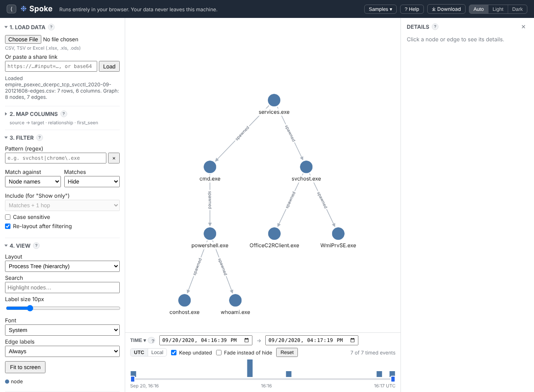The image size is (534, 392).
Task: Uncheck Re-layout after filtering
Action: (8, 226)
